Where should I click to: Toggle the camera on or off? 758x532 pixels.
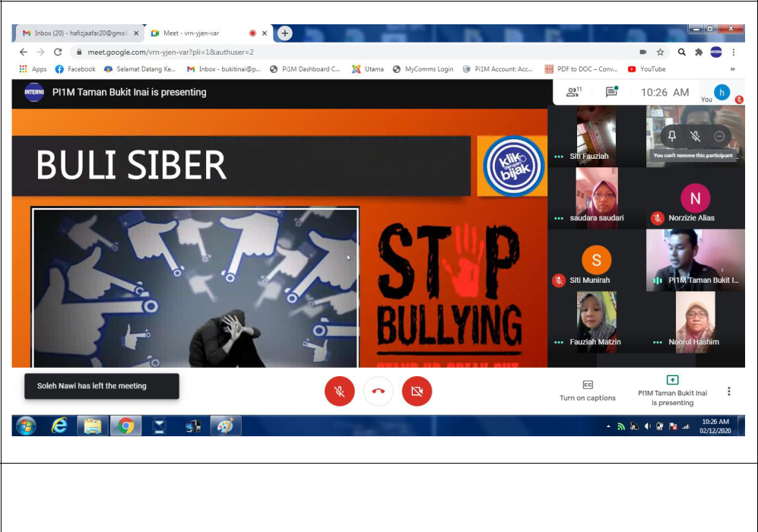coord(417,391)
